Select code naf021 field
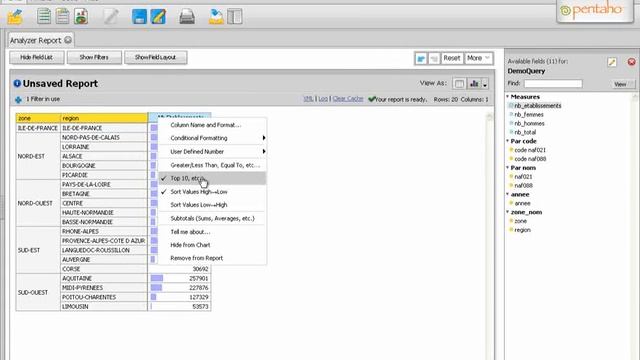Image resolution: width=640 pixels, height=360 pixels. pyautogui.click(x=530, y=150)
